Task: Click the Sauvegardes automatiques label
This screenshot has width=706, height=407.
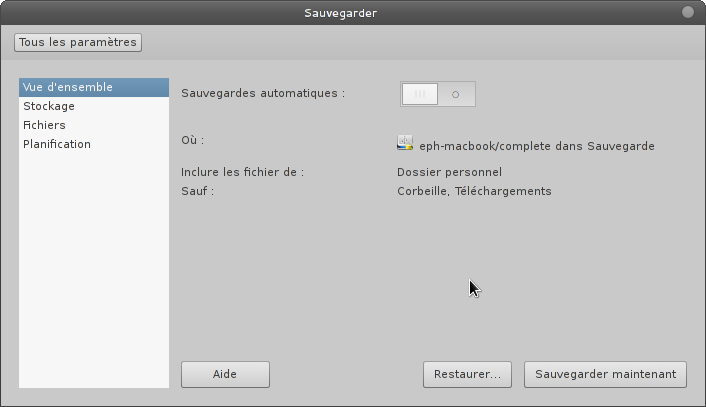Action: point(262,93)
